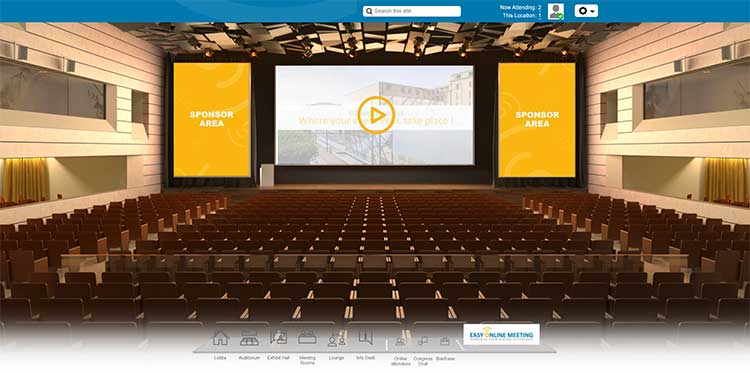Open the Exhibit Hall icon
Viewport: 750px width, 373px height.
click(278, 337)
